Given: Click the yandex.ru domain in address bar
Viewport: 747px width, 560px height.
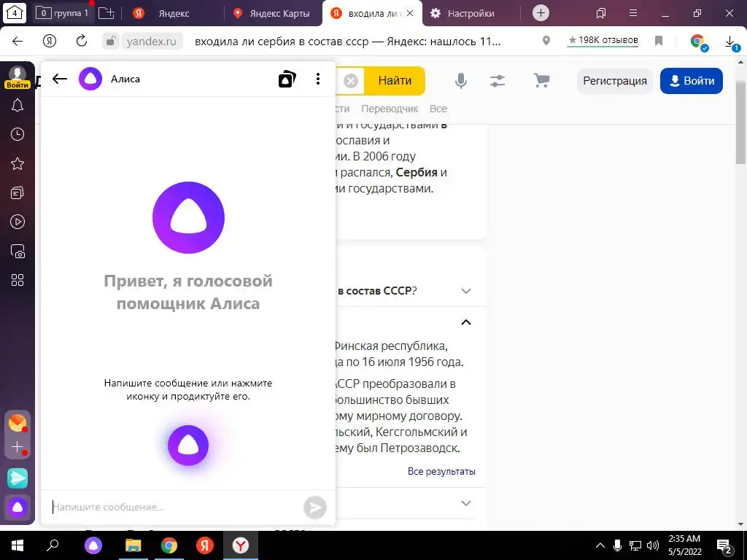Looking at the screenshot, I should 151,42.
